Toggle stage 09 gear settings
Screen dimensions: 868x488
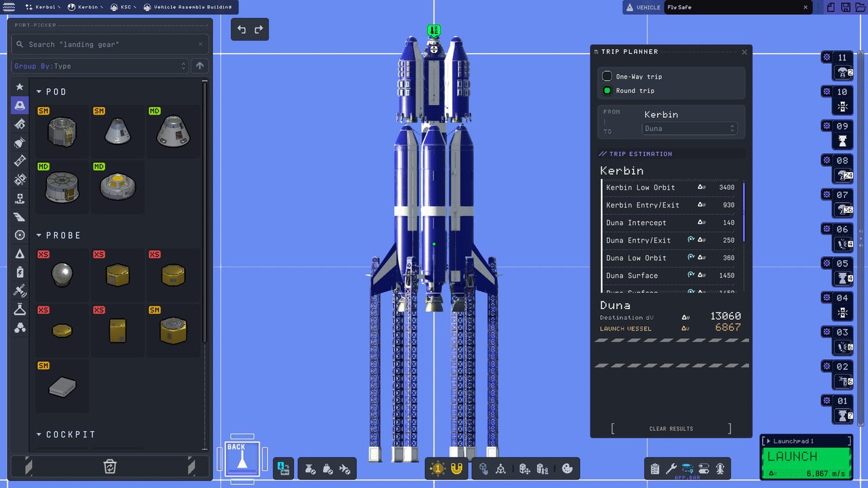click(827, 126)
